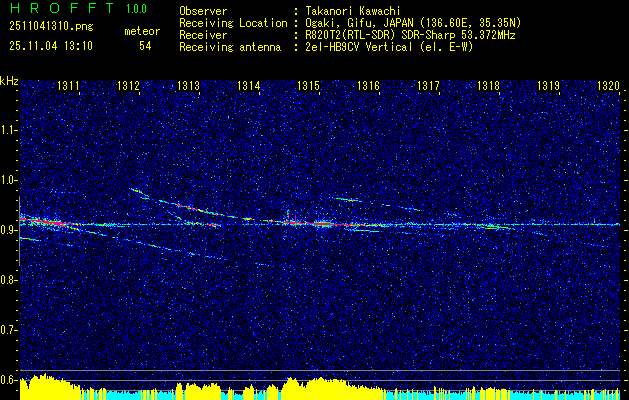Click time marker 1317

[428, 85]
